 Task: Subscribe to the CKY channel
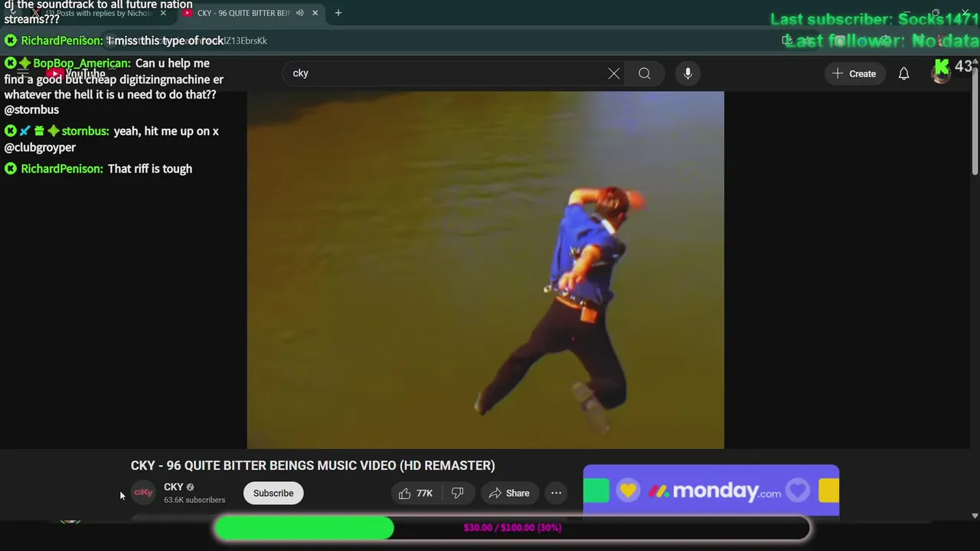coord(273,493)
